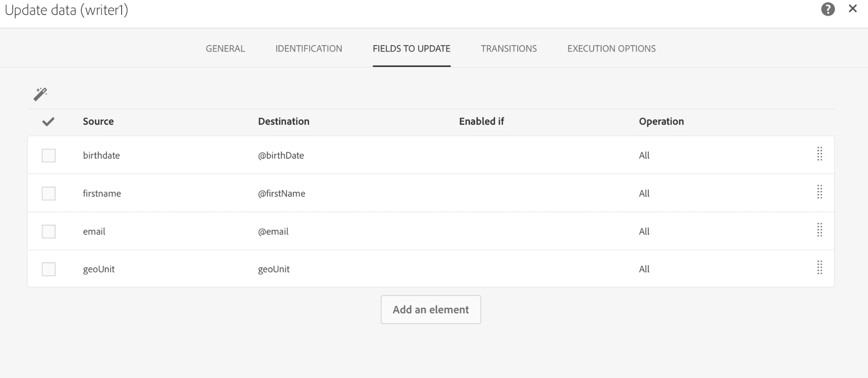Grab the drag handle of geoUnit row
This screenshot has height=378, width=868.
click(x=819, y=268)
